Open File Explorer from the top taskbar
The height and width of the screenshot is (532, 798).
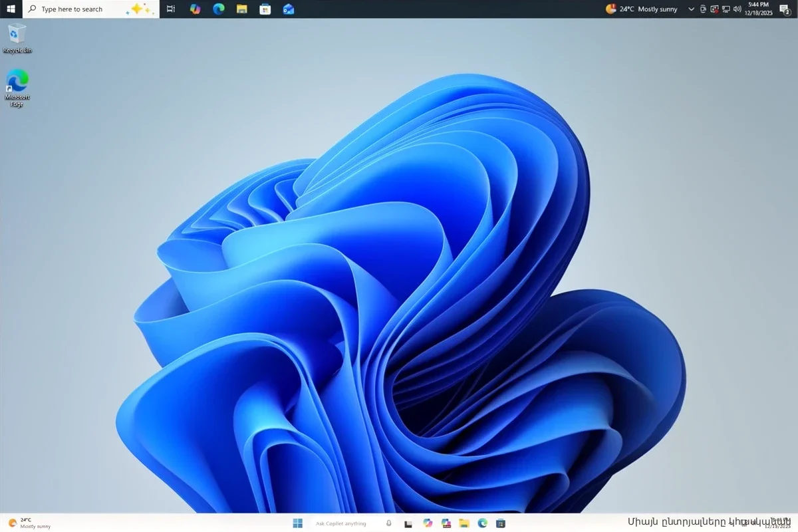(242, 9)
